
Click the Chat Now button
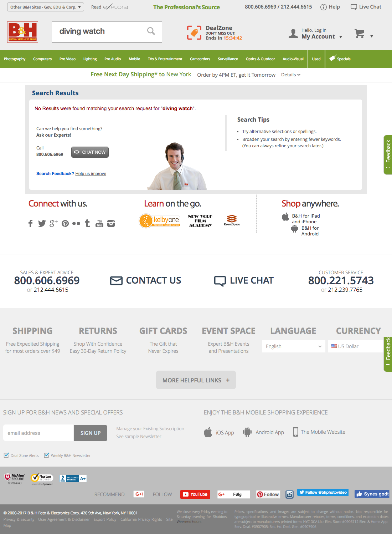point(90,152)
